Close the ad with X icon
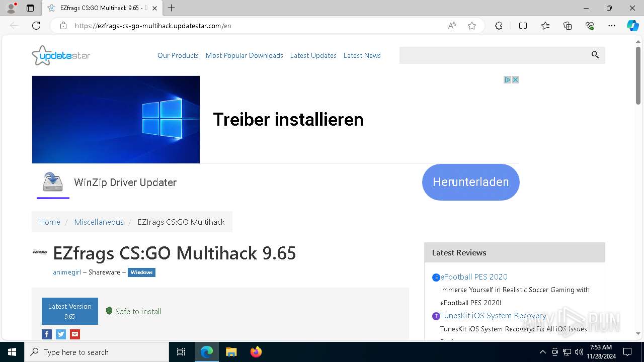Viewport: 644px width, 362px height. pos(515,80)
